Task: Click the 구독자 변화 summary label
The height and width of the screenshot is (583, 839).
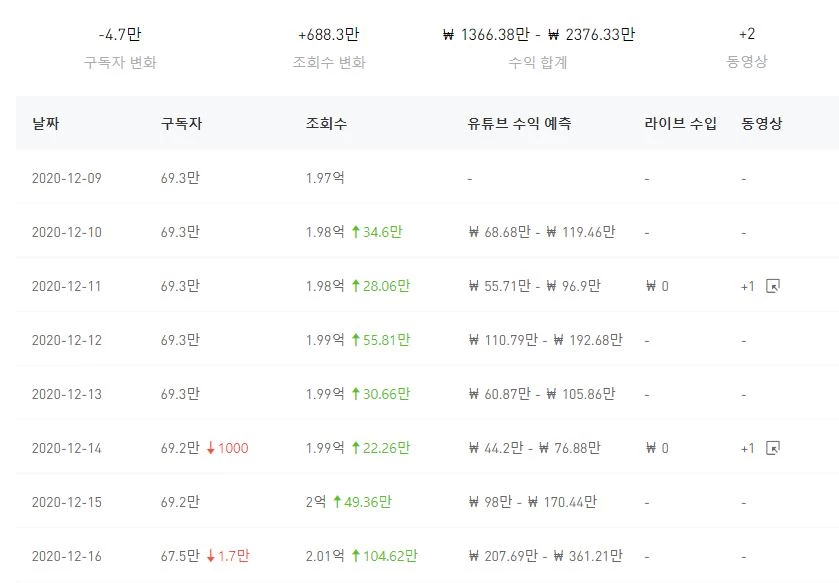Action: click(120, 62)
